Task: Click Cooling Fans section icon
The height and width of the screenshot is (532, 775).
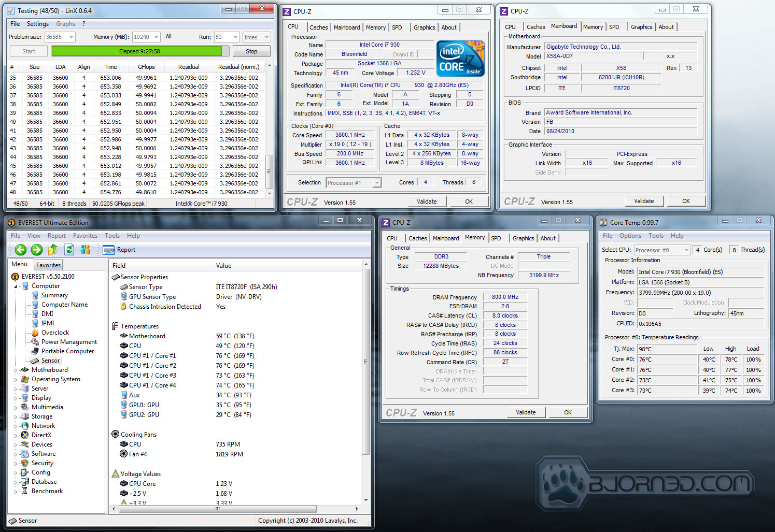Action: tap(116, 434)
